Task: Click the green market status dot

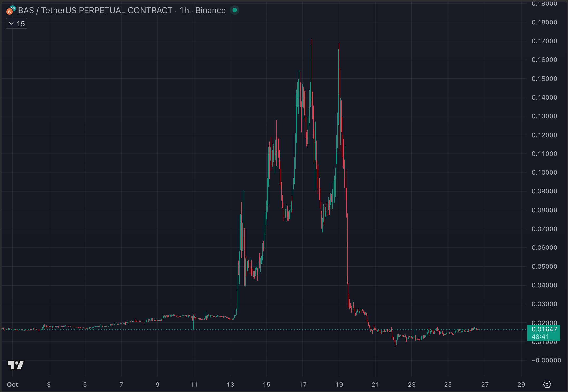Action: click(234, 10)
